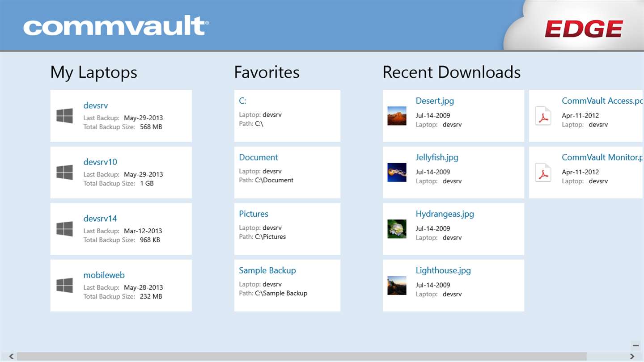
Task: Click the Windows icon beside devsrv14
Action: 64,229
